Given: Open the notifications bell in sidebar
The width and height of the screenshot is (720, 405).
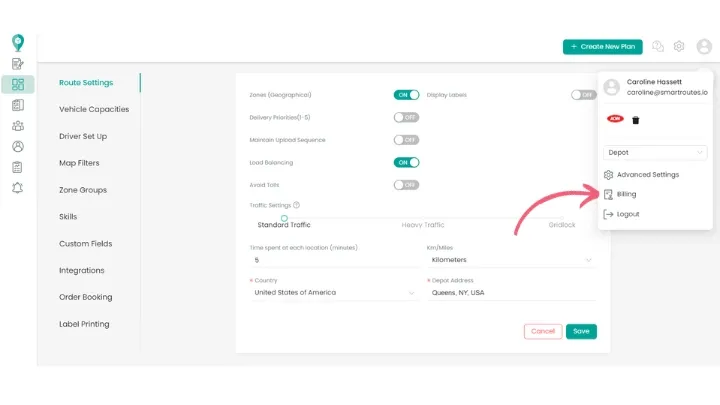Looking at the screenshot, I should pos(17,188).
